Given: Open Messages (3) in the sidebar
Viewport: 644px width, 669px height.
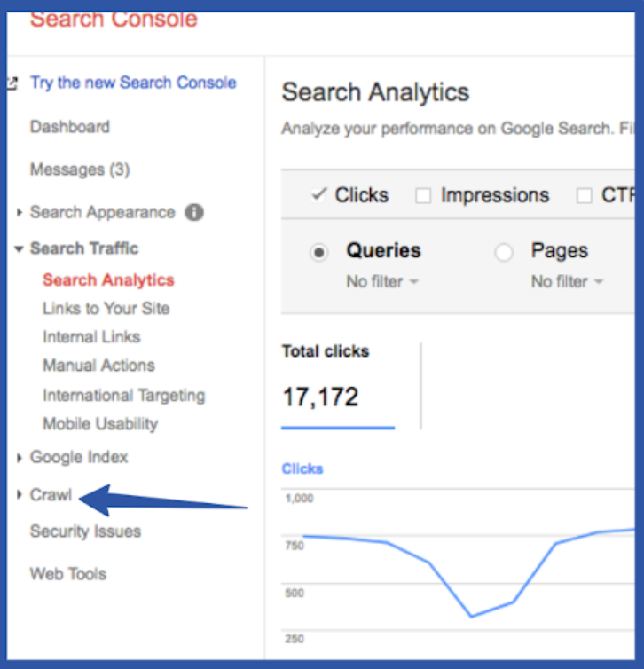Looking at the screenshot, I should coord(80,169).
